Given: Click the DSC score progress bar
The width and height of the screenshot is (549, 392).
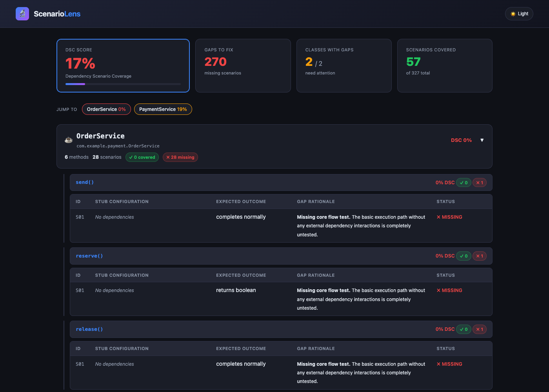Looking at the screenshot, I should [x=123, y=84].
